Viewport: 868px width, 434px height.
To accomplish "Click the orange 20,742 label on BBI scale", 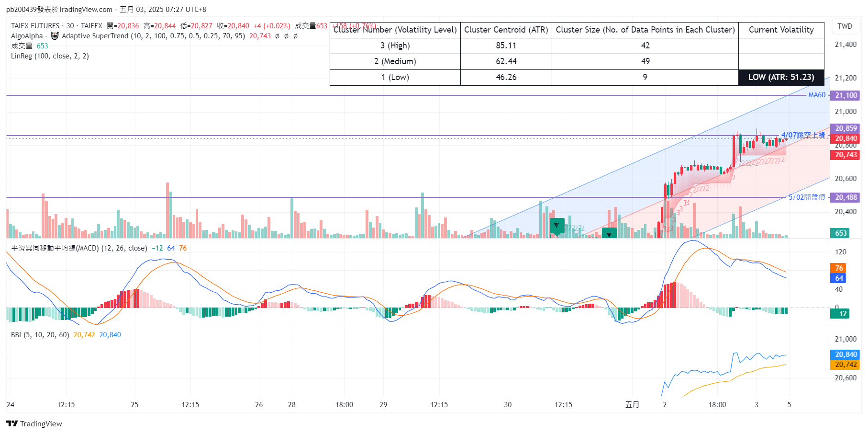I will [846, 365].
